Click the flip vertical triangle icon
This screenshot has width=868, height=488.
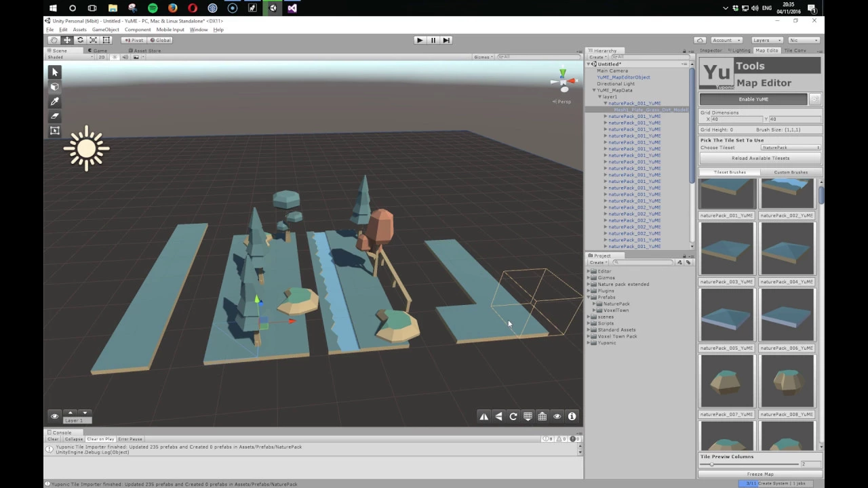pos(498,416)
